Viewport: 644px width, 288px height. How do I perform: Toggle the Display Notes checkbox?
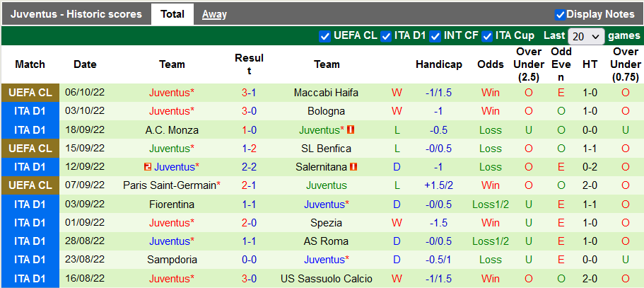560,14
